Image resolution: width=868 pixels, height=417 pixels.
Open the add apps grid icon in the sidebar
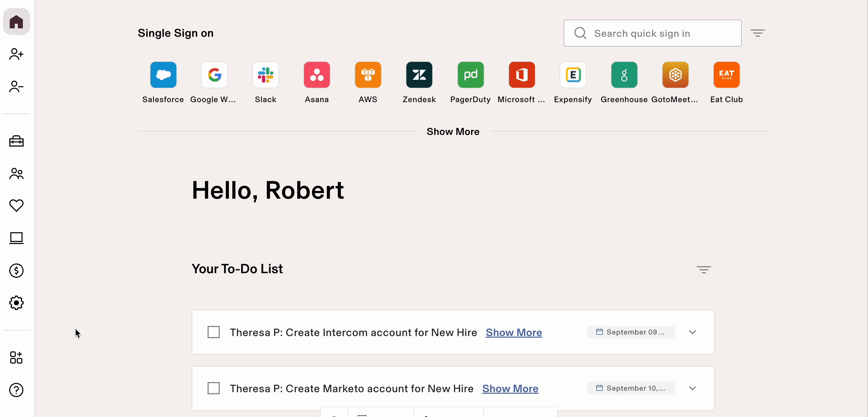click(16, 357)
